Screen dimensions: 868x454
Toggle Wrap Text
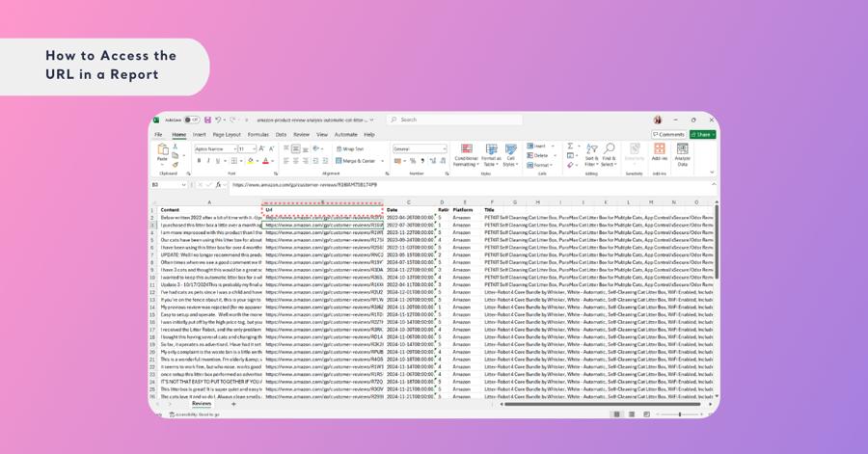[350, 148]
